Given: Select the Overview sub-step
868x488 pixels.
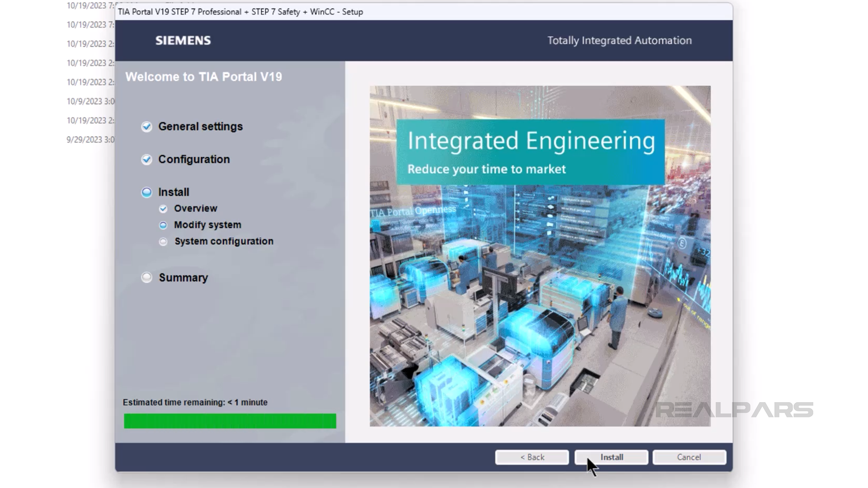Looking at the screenshot, I should point(196,208).
